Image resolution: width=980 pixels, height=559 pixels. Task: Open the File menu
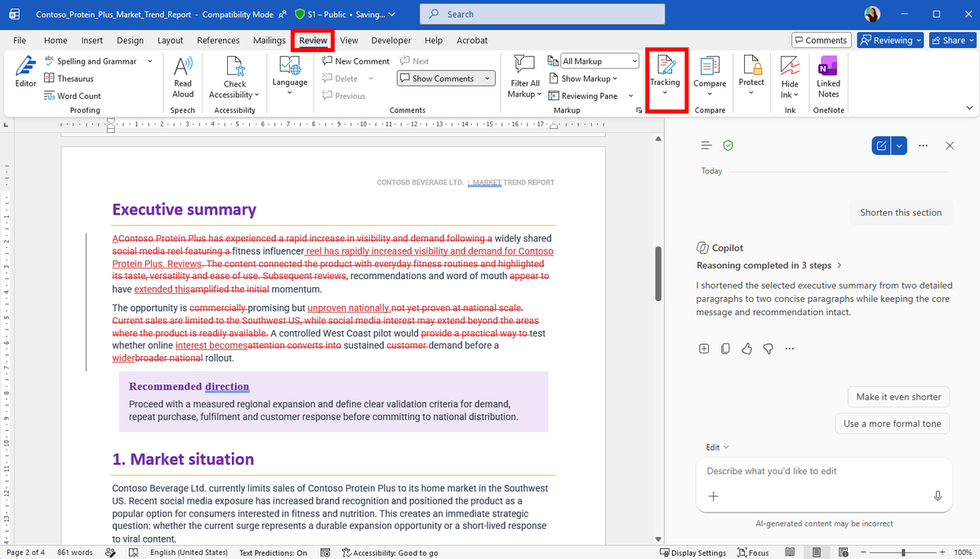tap(20, 40)
